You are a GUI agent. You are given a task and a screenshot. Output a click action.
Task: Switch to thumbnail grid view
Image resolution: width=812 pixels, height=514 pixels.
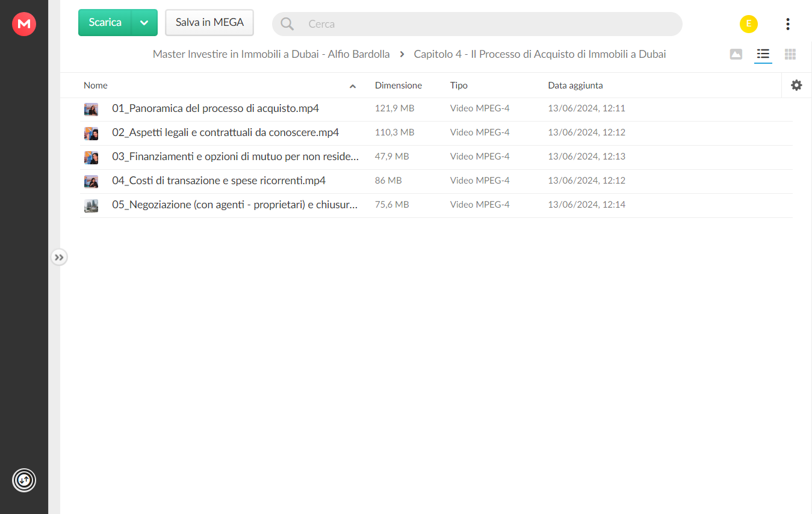790,54
